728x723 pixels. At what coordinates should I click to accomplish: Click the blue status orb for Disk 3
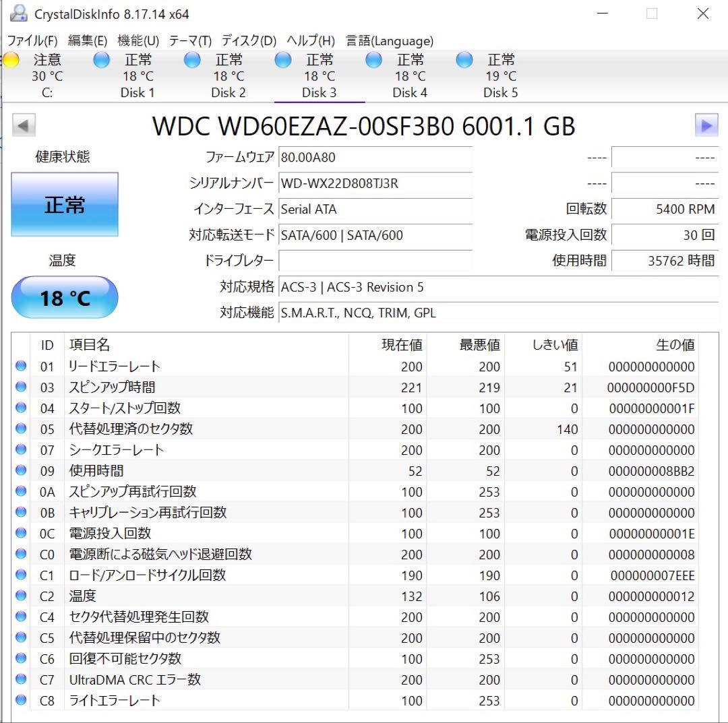282,60
